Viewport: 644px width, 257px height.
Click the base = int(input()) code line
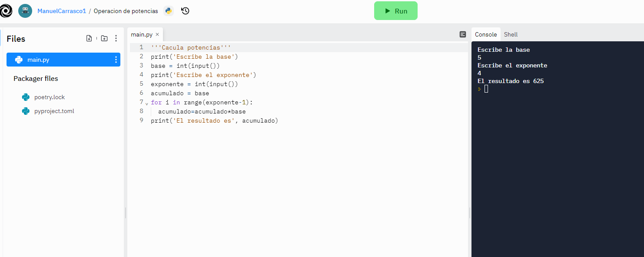coord(185,66)
